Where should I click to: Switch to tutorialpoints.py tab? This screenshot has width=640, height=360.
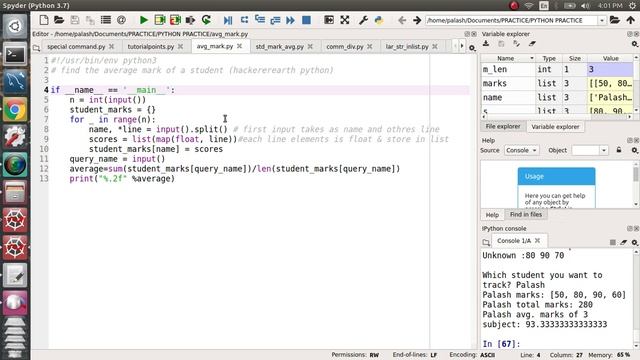pyautogui.click(x=151, y=47)
